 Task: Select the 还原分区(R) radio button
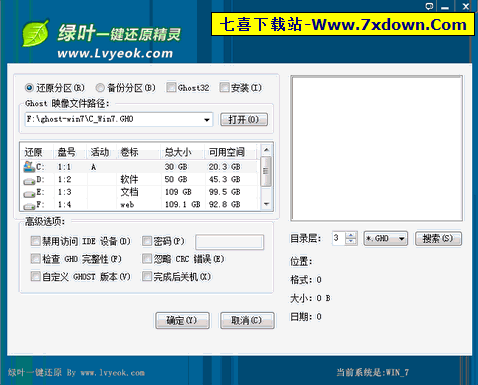tap(29, 88)
